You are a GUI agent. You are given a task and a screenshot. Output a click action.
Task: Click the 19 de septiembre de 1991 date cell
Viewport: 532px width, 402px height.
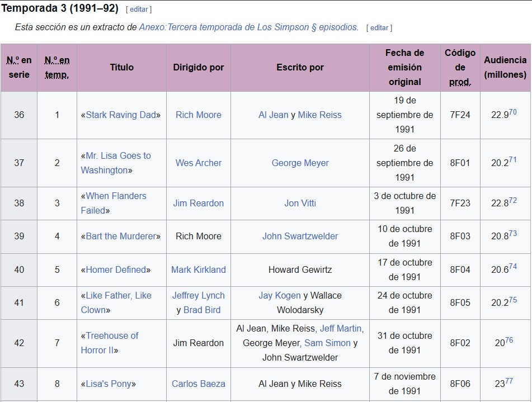click(x=405, y=115)
